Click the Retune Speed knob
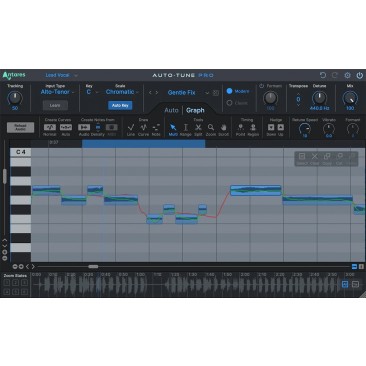This screenshot has width=366, height=366. coord(305,128)
